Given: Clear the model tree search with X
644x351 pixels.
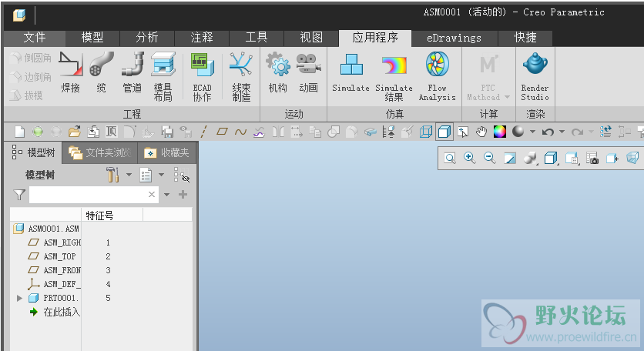Looking at the screenshot, I should coord(152,195).
